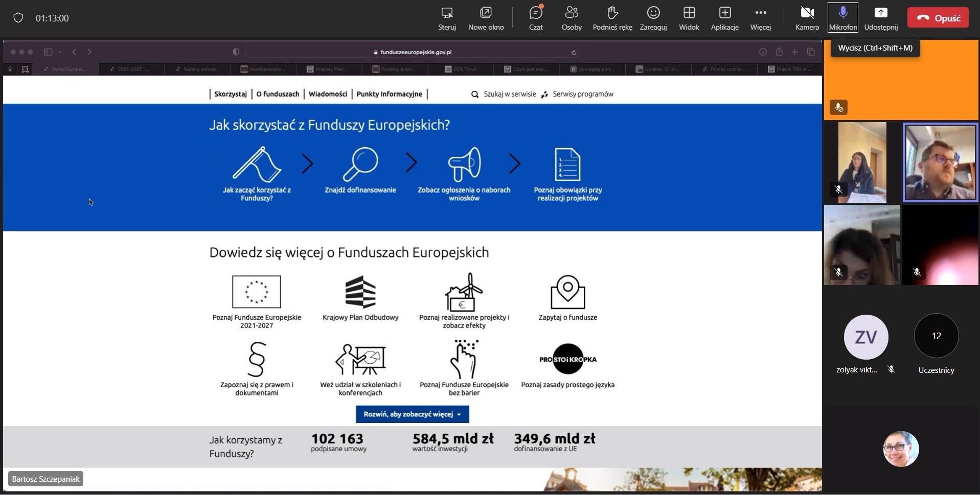
Task: Leave the meeting with Opuść
Action: pos(938,18)
